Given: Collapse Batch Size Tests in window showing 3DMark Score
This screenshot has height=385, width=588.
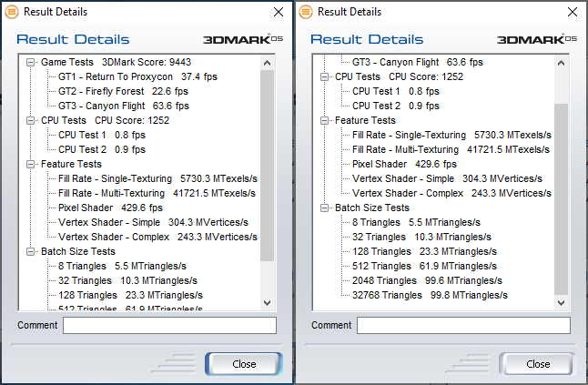Looking at the screenshot, I should [30, 251].
